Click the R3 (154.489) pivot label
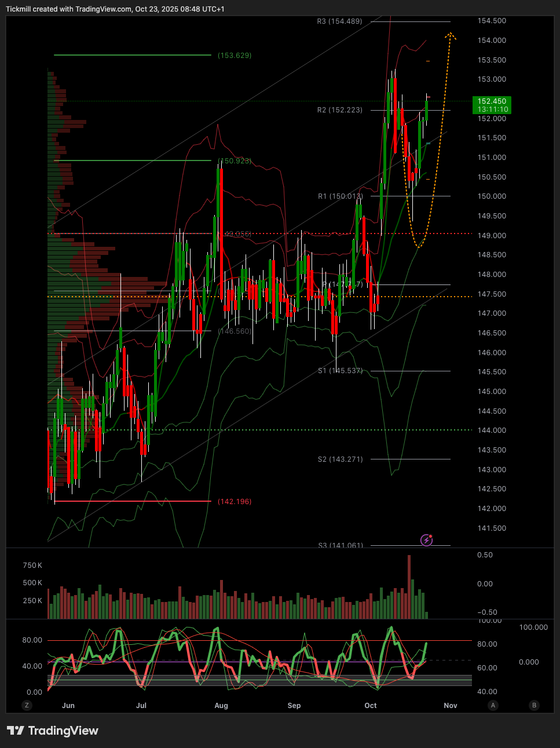560x748 pixels. click(x=339, y=21)
